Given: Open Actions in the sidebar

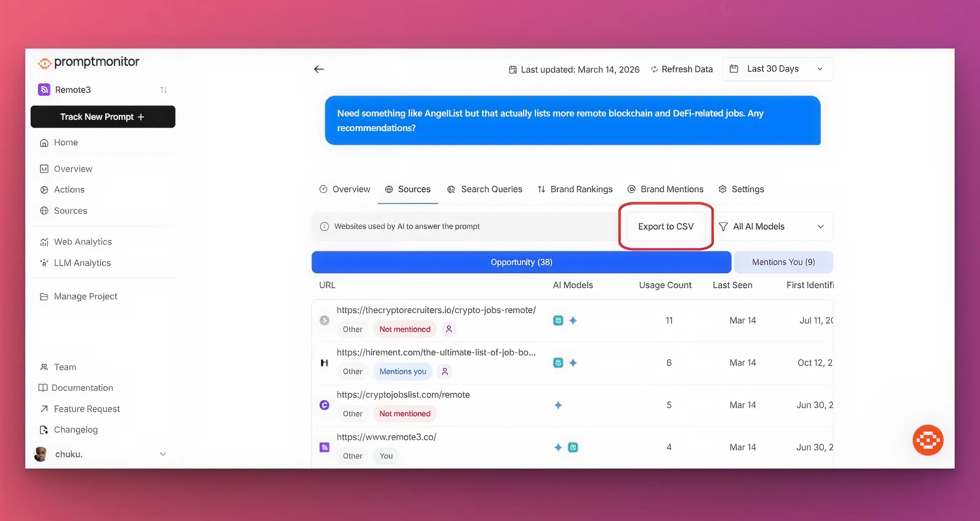Looking at the screenshot, I should 62,190.
